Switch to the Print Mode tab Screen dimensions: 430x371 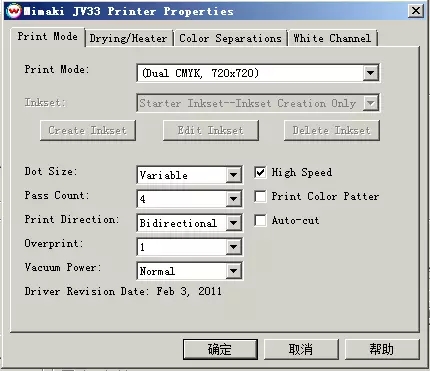pyautogui.click(x=48, y=36)
